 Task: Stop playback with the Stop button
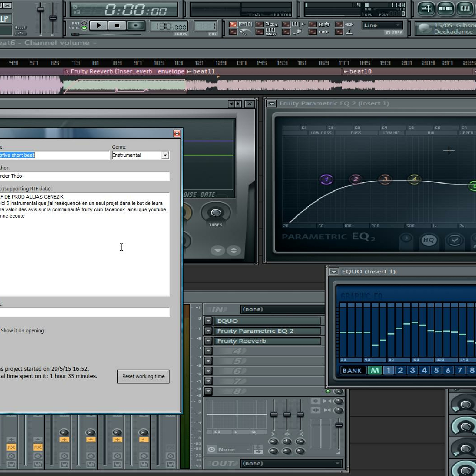point(117,25)
